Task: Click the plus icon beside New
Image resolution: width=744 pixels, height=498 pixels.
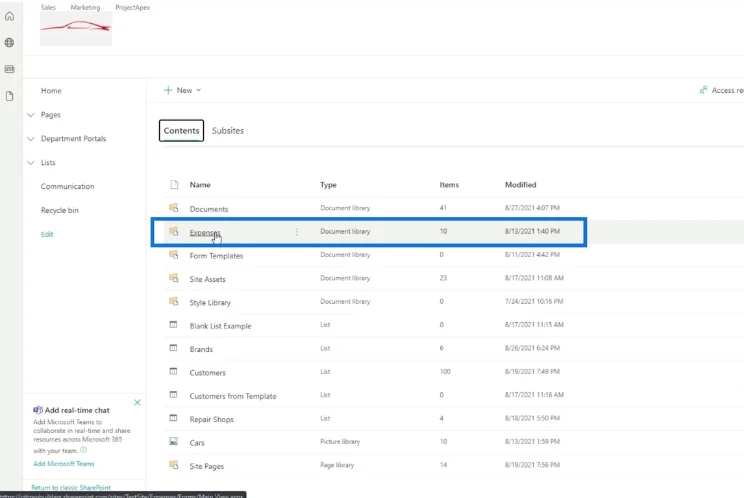Action: pos(168,90)
